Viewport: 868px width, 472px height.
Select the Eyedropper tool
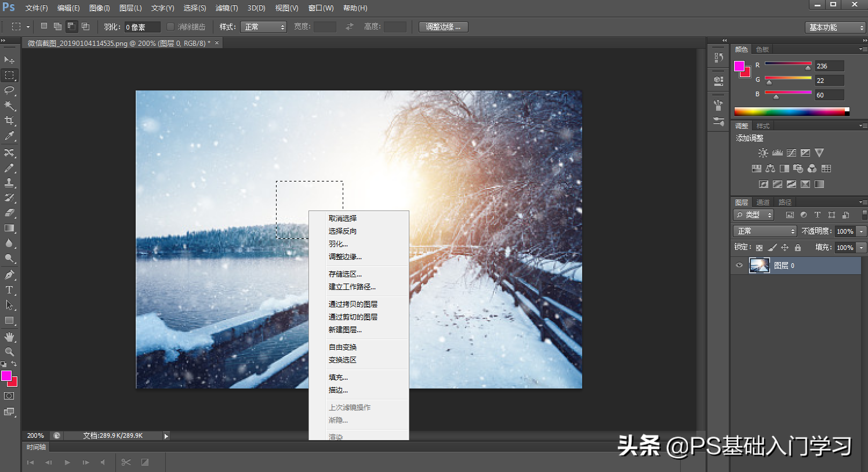coord(9,136)
